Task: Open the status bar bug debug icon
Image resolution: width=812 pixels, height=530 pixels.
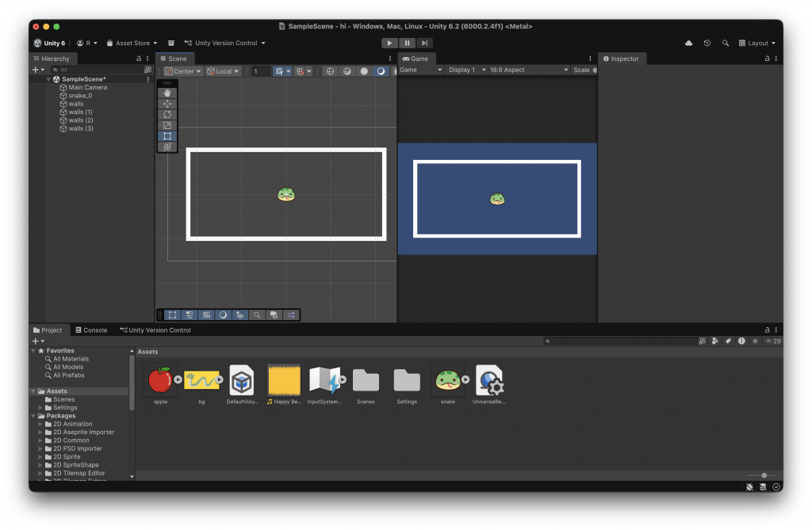Action: point(749,486)
